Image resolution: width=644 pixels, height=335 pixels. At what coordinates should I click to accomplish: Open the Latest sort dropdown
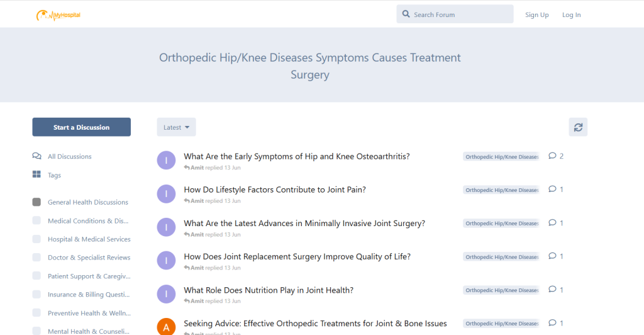(176, 127)
